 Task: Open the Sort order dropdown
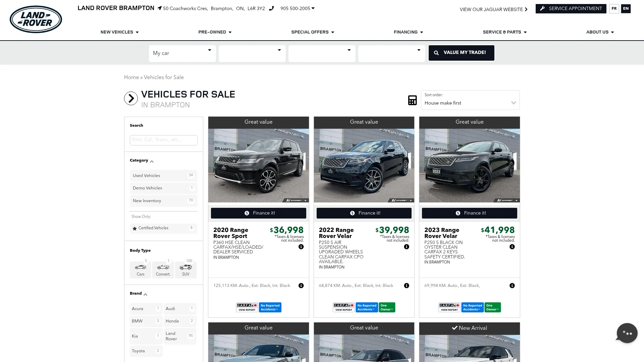click(470, 100)
